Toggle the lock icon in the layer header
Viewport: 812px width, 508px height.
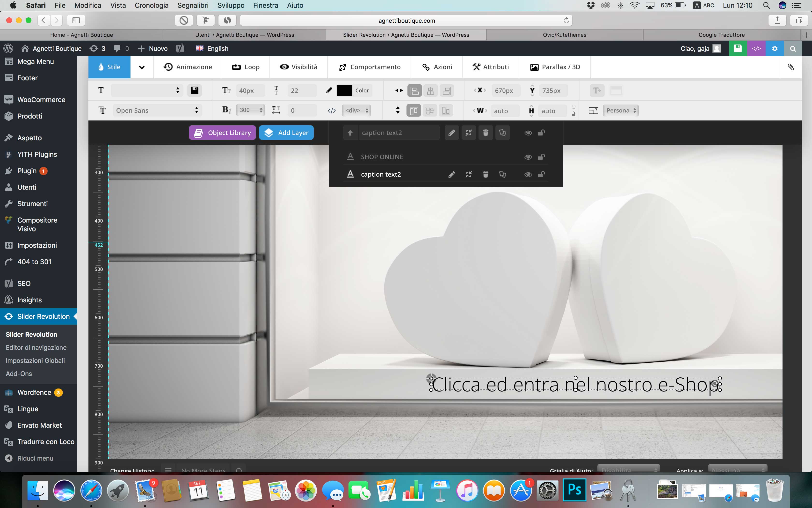(541, 133)
